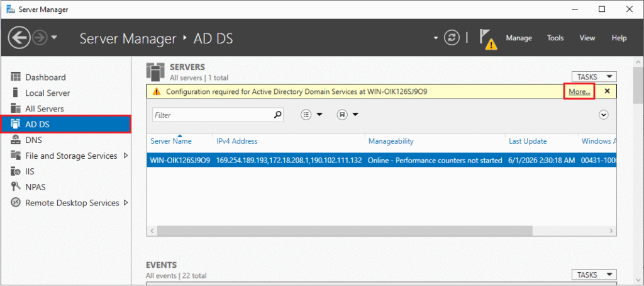Open the Events TASKS dropdown
Image resolution: width=644 pixels, height=286 pixels.
(x=594, y=275)
